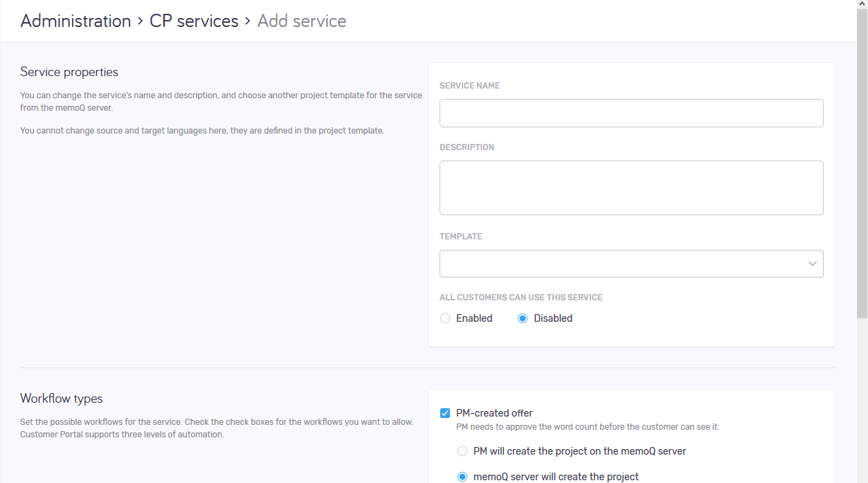
Task: Select the Enabled radio button
Action: pos(445,318)
